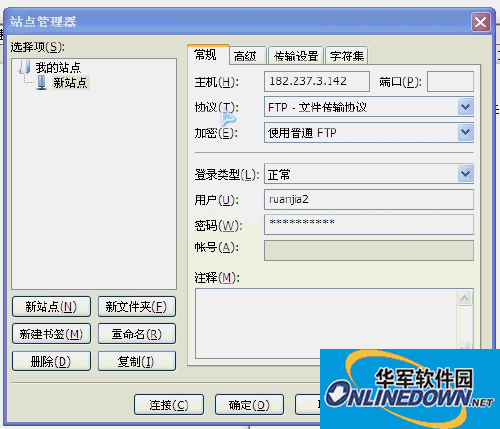The height and width of the screenshot is (429, 500).
Task: Click the 使用普通 FTP combo box
Action: 369,133
